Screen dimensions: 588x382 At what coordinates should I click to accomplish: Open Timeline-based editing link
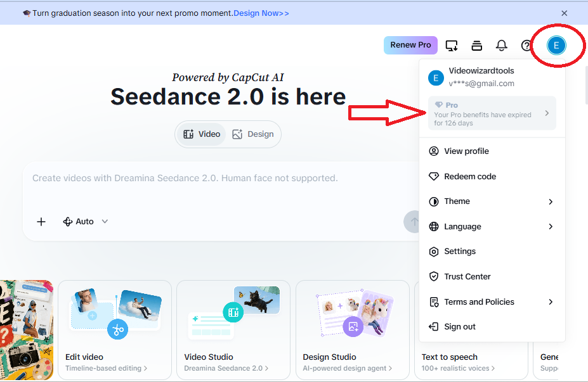tap(106, 368)
